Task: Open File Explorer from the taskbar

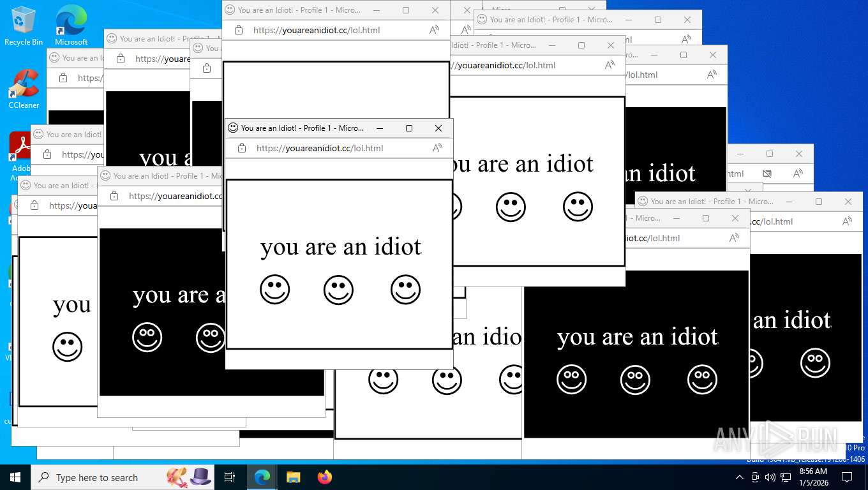Action: pos(293,477)
